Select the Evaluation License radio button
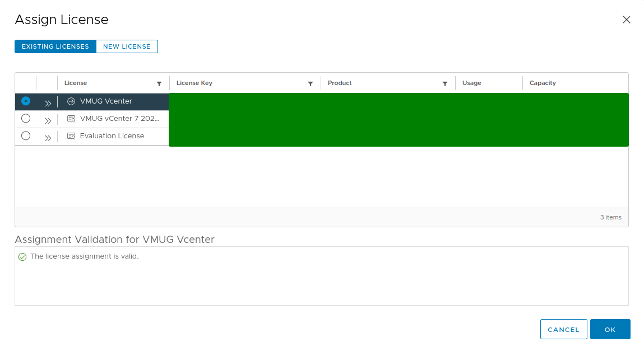Image resolution: width=644 pixels, height=351 pixels. (25, 136)
